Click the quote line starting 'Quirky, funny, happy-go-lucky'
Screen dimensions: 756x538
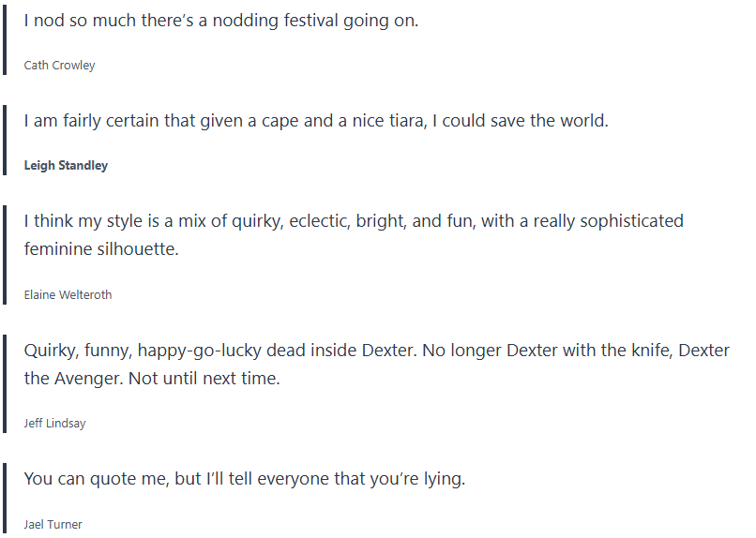[376, 351]
